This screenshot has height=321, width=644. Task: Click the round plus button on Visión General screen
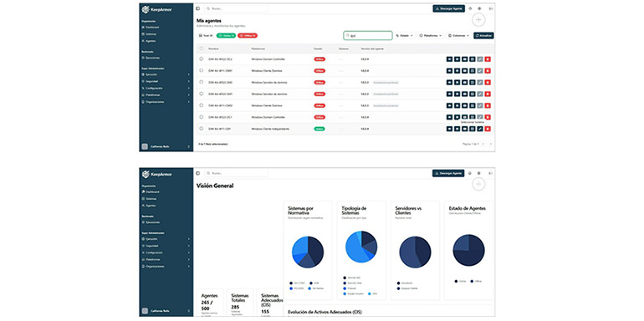478,184
